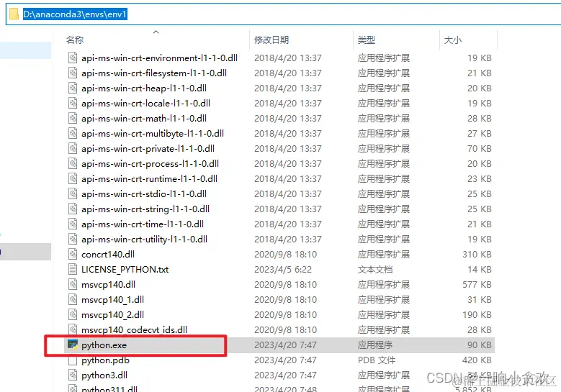Click the api-ms-win-crt-locale-l1-1-0.dll file icon
The image size is (561, 392).
[73, 104]
